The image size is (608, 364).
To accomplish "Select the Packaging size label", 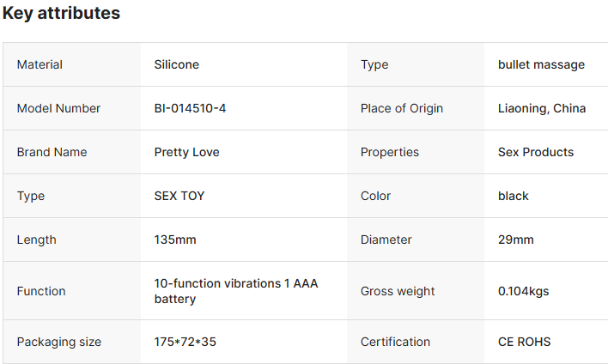I will pos(59,342).
